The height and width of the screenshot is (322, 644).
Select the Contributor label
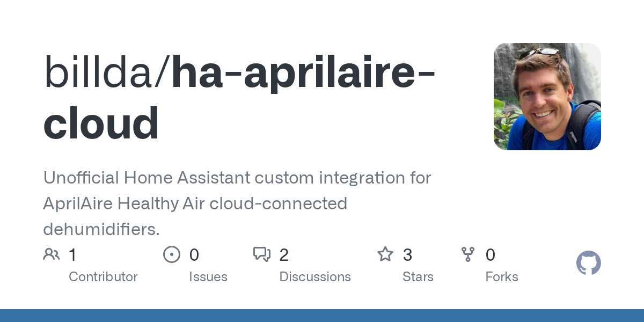[103, 277]
